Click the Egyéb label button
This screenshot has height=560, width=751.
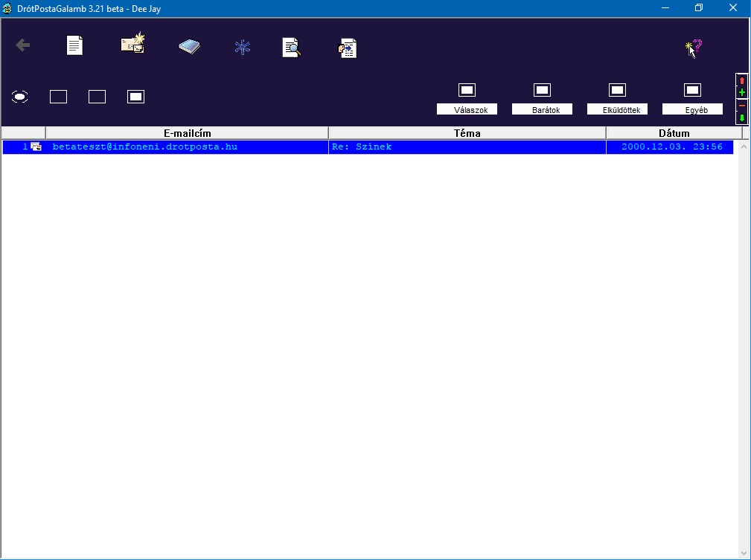coord(692,110)
